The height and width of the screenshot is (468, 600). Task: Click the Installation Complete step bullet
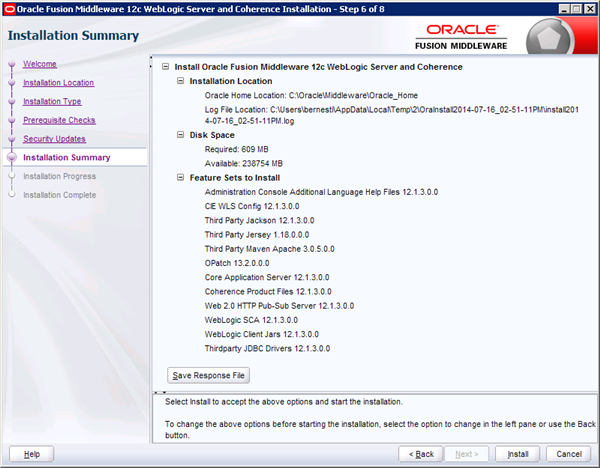tap(12, 195)
